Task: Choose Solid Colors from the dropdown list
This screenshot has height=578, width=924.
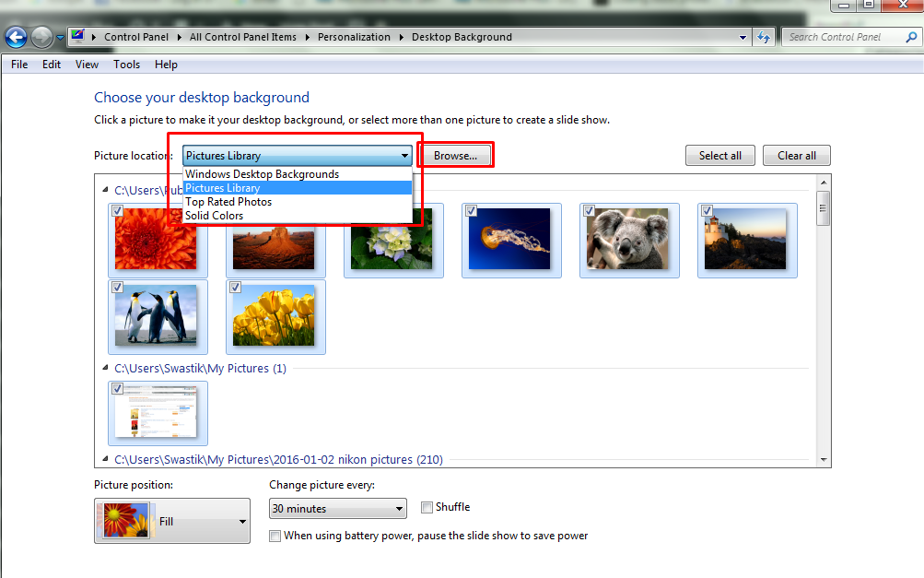Action: click(215, 216)
